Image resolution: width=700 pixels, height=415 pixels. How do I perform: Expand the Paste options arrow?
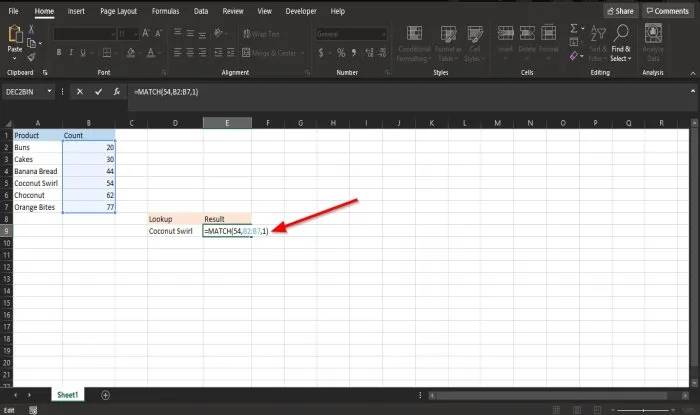point(15,58)
